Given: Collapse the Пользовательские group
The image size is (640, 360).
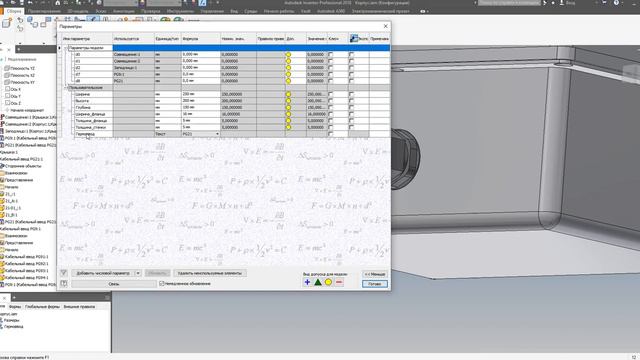Looking at the screenshot, I should (x=65, y=88).
